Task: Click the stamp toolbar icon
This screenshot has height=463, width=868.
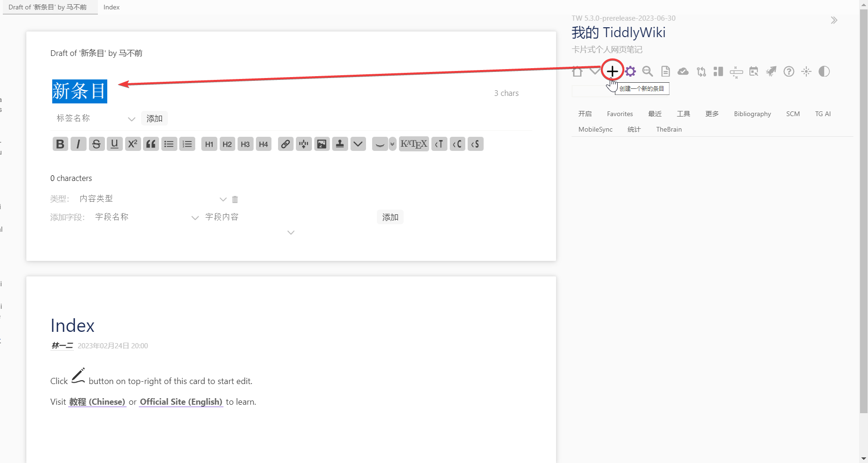Action: pos(340,144)
